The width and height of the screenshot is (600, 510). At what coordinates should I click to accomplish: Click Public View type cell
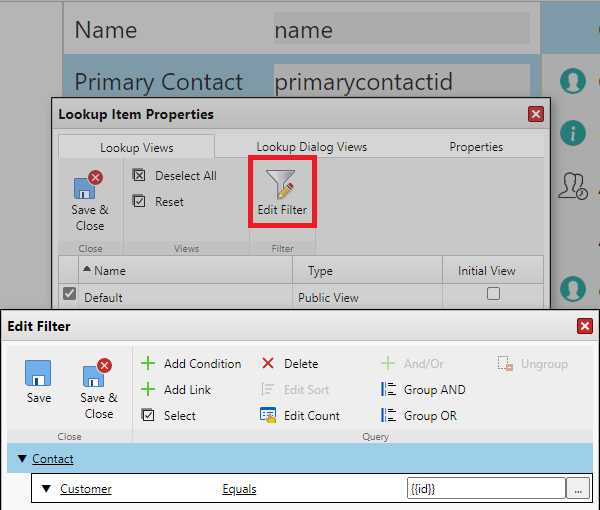(x=368, y=297)
